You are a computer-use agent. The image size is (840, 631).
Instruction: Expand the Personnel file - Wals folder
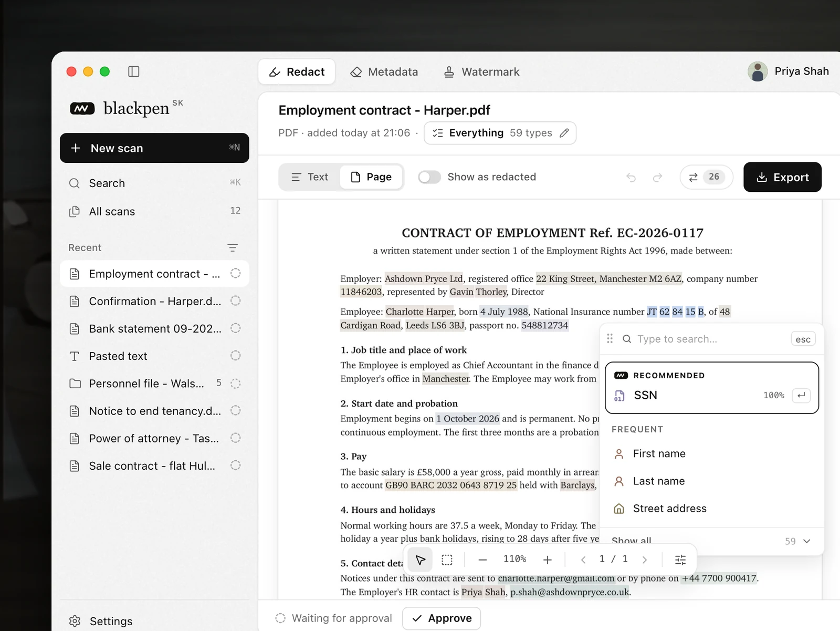(x=154, y=384)
